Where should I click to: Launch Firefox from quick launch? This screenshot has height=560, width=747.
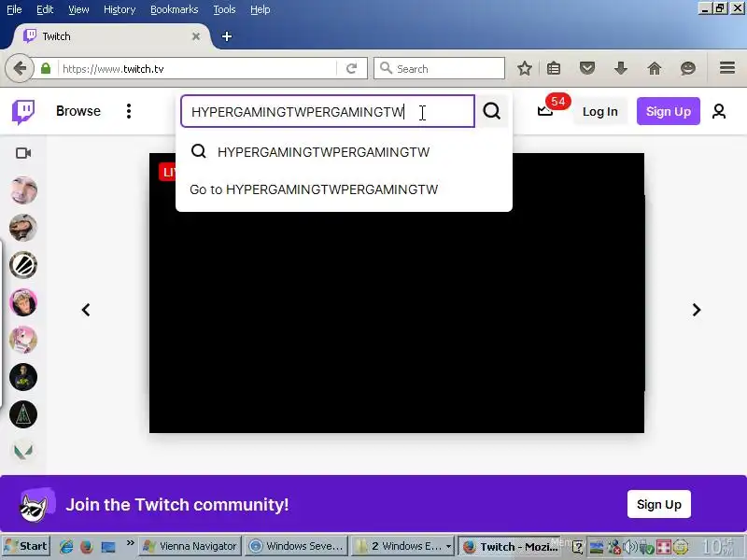coord(87,546)
